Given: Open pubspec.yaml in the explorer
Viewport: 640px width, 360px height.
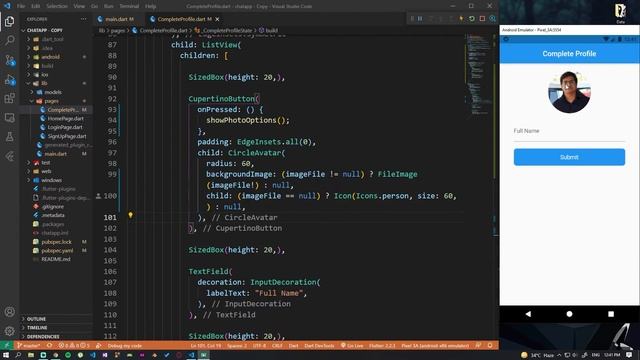Looking at the screenshot, I should point(57,251).
